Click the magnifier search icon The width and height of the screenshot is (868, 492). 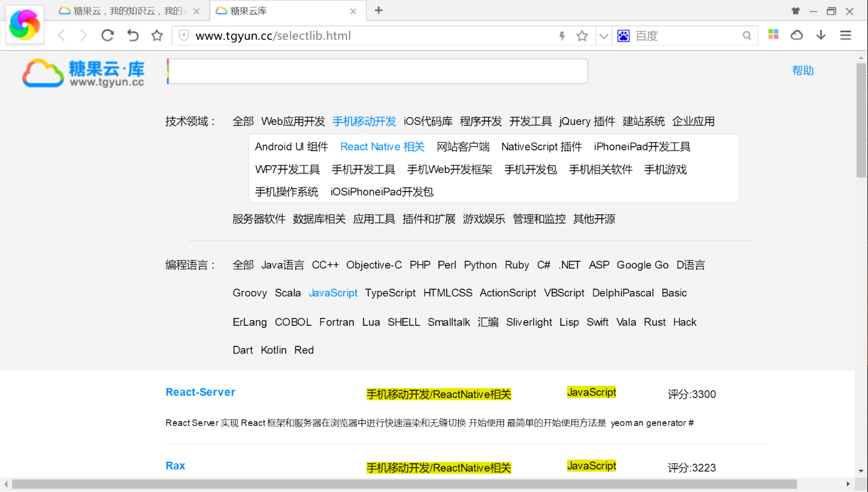747,36
